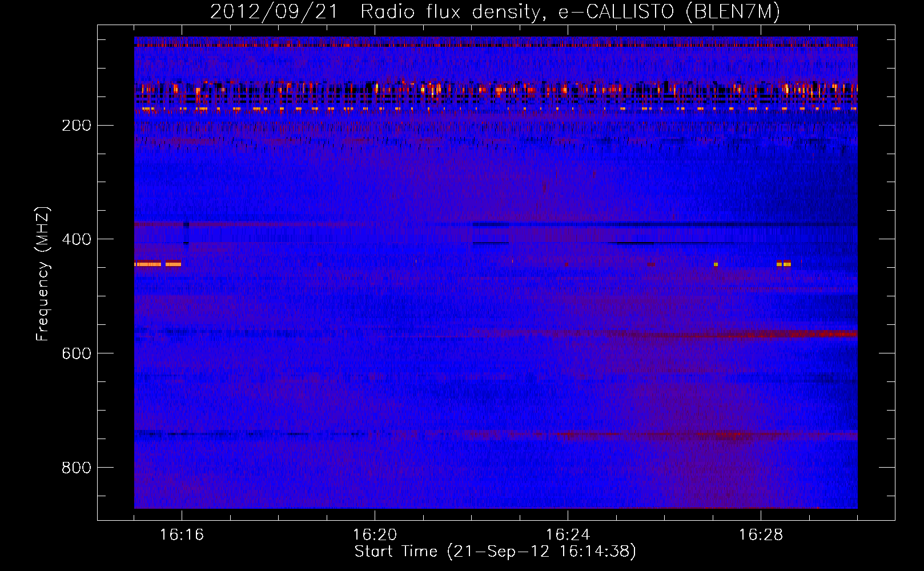Click the 16:24 time tick label
Viewport: 924px width, 571px height.
568,535
